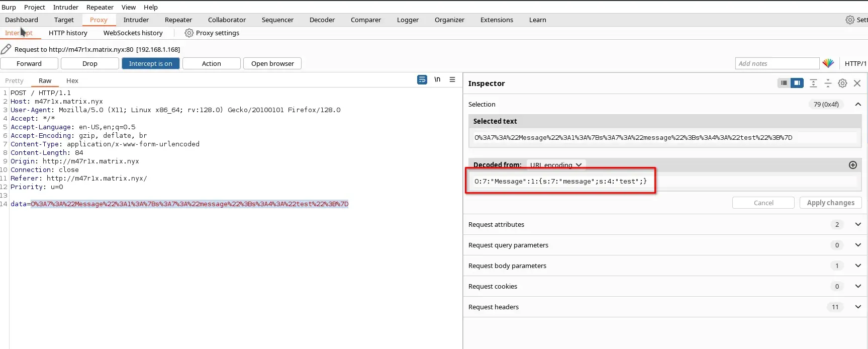Click the plus icon to add a decoding
868x349 pixels.
tap(853, 165)
